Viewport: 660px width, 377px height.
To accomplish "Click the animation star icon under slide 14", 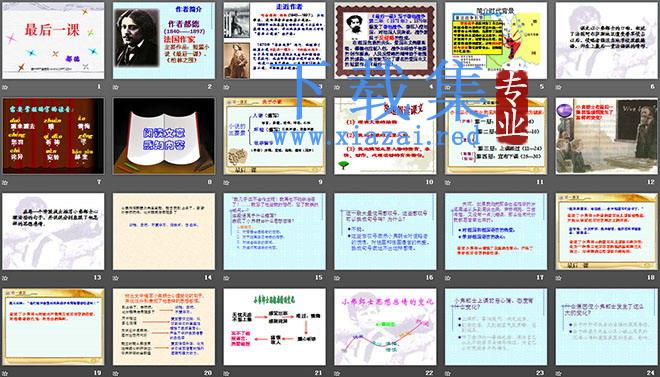I will point(116,278).
